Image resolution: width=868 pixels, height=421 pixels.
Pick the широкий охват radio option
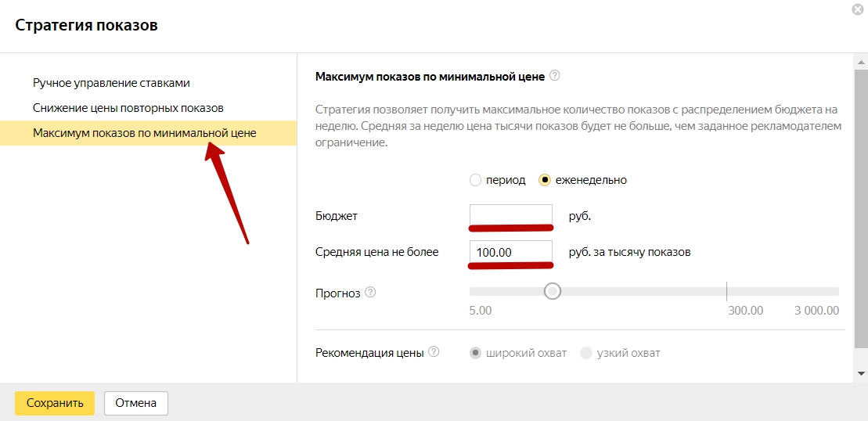point(475,353)
